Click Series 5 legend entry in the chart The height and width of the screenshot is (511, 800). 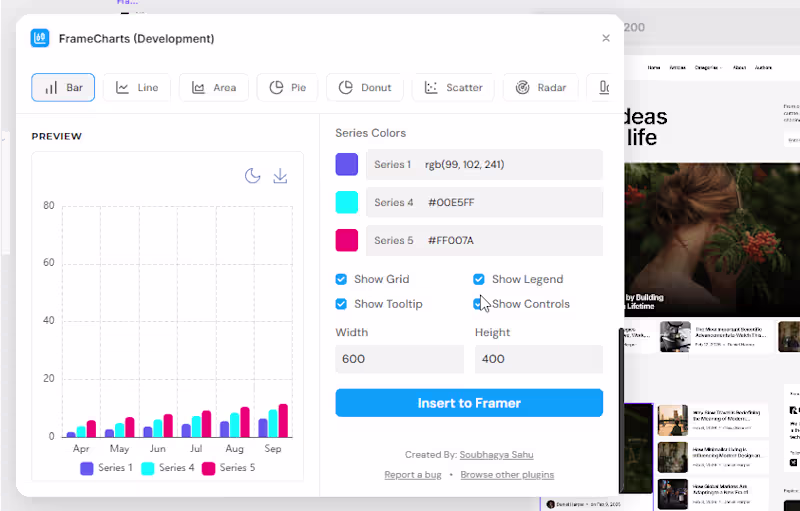click(228, 468)
